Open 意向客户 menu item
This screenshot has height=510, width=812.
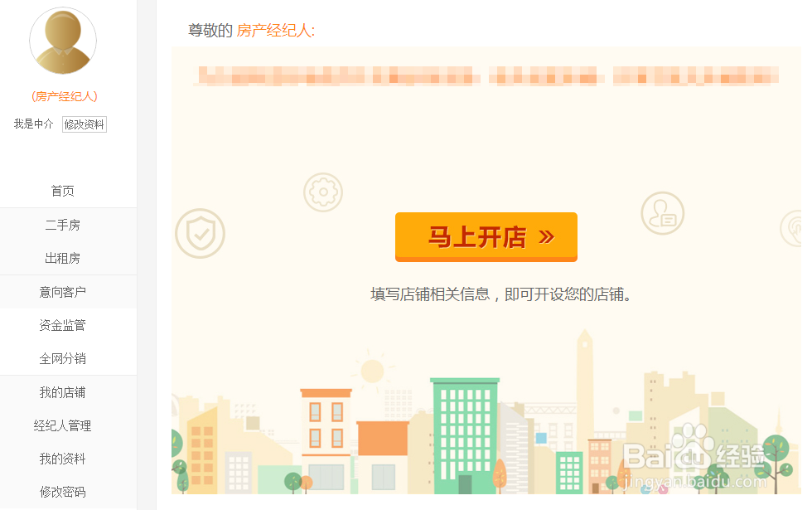(63, 292)
